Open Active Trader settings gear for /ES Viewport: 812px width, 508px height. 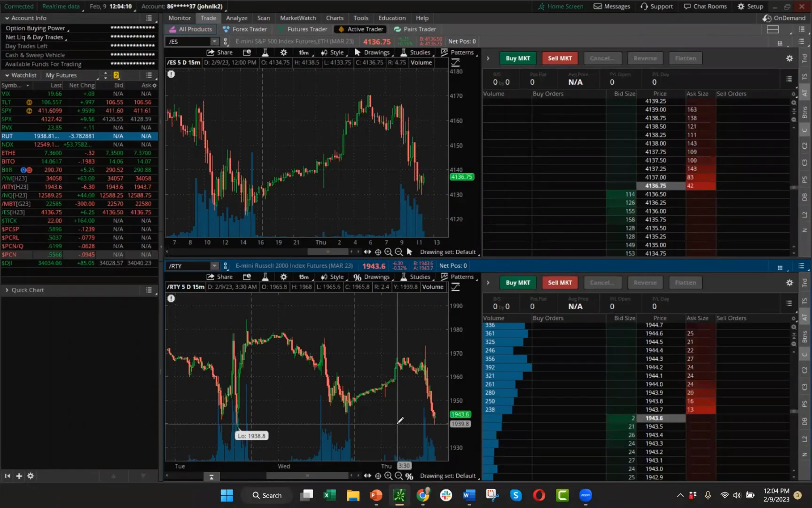(x=789, y=58)
